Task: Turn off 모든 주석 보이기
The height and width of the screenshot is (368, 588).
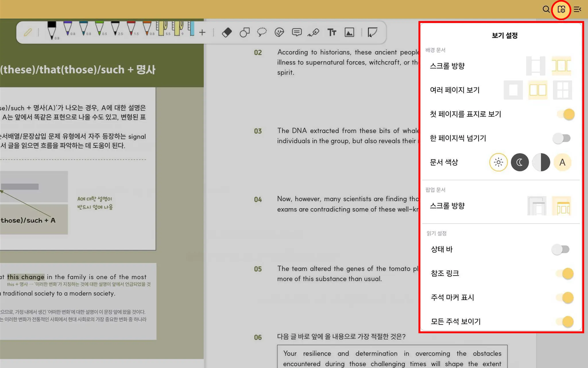Action: (x=565, y=321)
